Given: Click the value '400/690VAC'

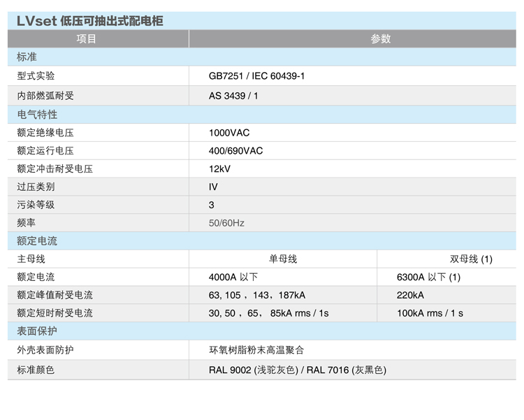Looking at the screenshot, I should click(x=236, y=151).
